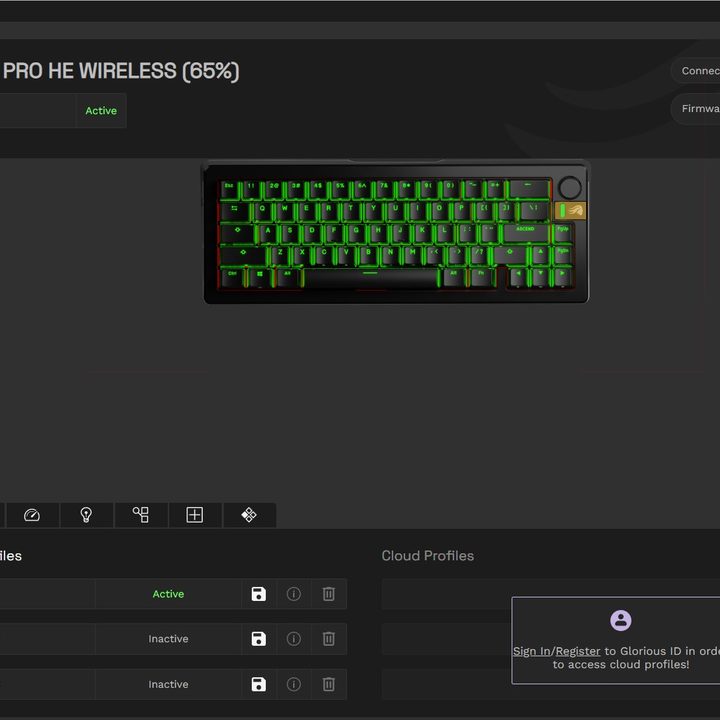Viewport: 720px width, 720px height.
Task: Select the up arrow key on keyboard
Action: [540, 254]
